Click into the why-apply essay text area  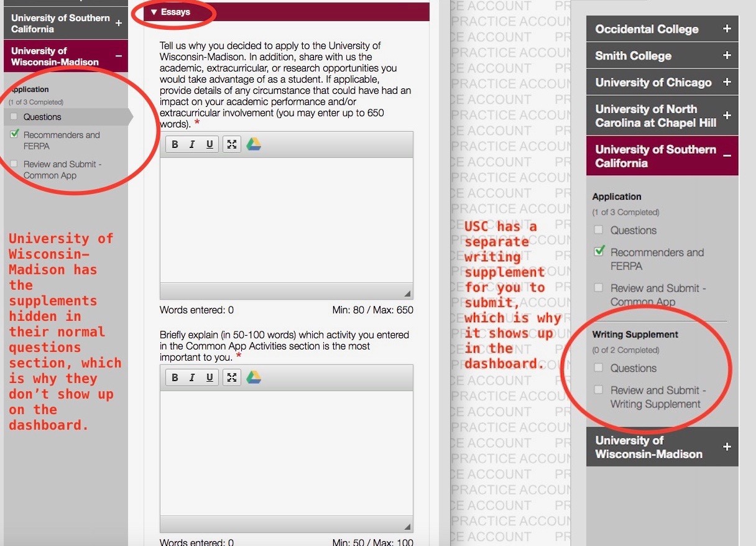[287, 221]
